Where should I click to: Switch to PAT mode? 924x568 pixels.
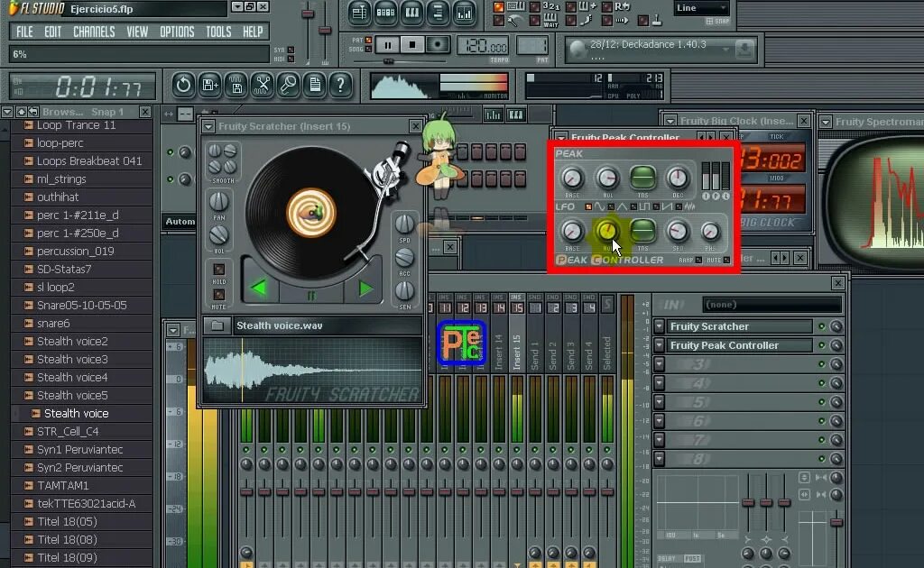coord(369,40)
